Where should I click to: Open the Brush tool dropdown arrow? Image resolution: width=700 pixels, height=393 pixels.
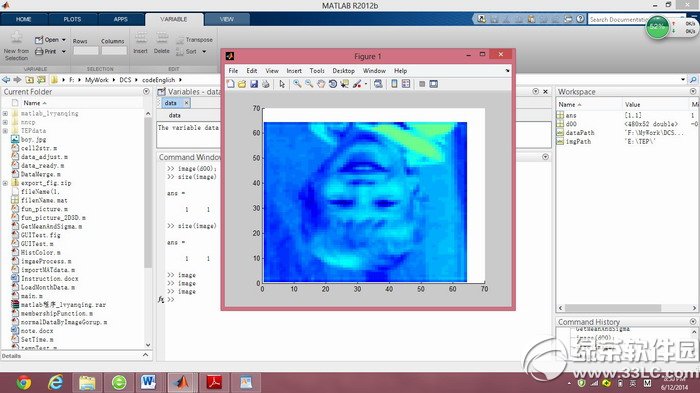(366, 84)
